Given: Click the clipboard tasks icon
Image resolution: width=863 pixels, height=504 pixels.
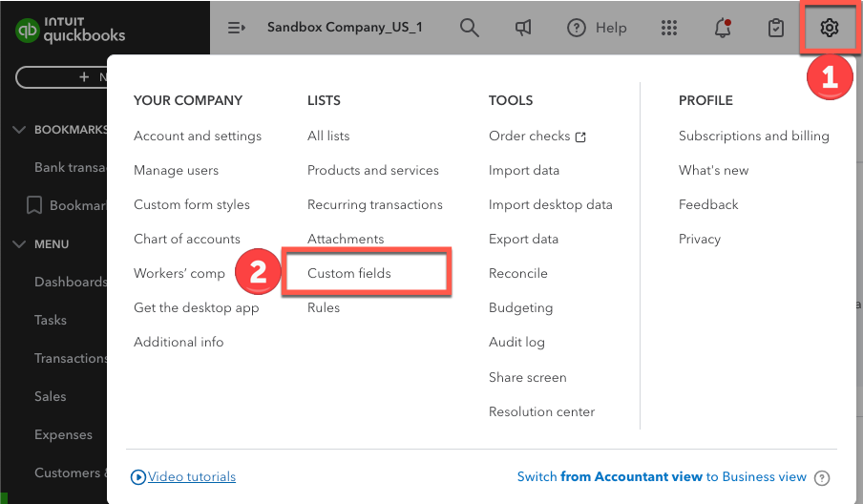Looking at the screenshot, I should pos(776,28).
